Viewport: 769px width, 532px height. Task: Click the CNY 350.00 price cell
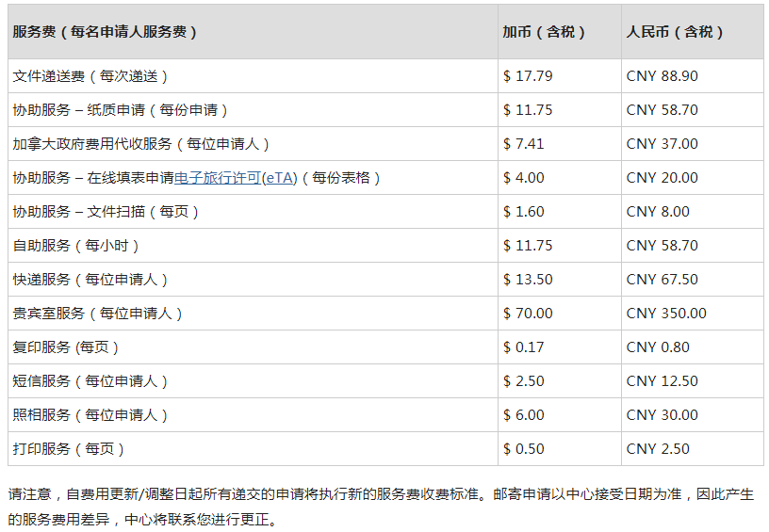tap(665, 314)
